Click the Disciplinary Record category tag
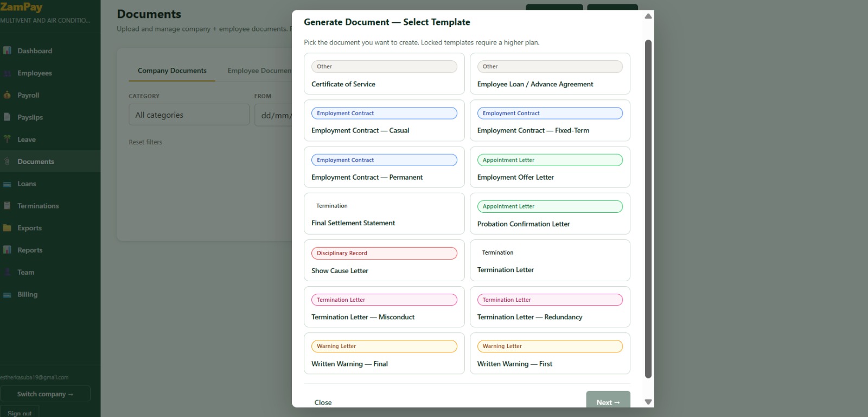The width and height of the screenshot is (868, 417). pyautogui.click(x=384, y=253)
